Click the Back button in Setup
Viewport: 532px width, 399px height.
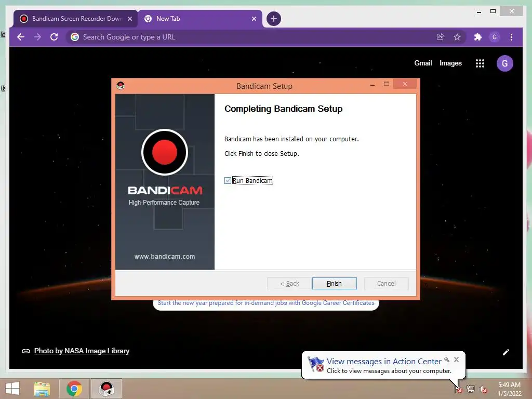pos(289,283)
